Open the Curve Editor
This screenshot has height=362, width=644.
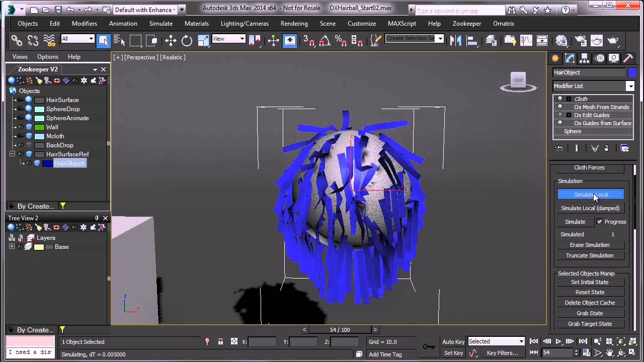coord(526,40)
